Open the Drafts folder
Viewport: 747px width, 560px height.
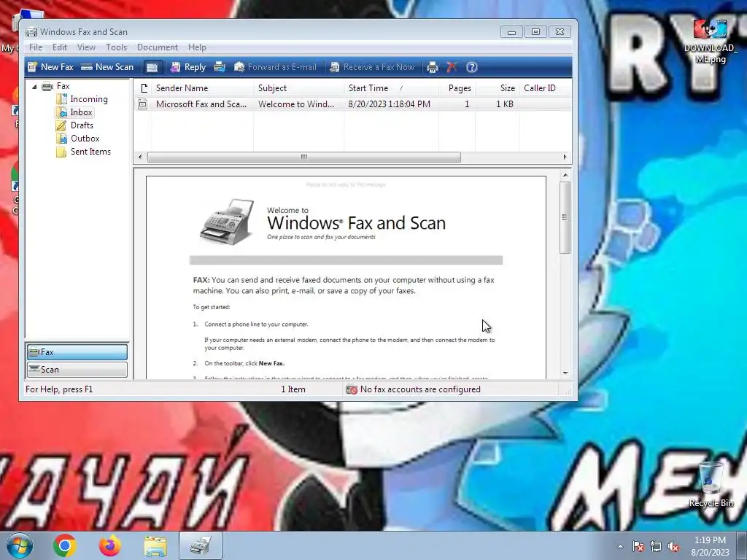tap(82, 125)
